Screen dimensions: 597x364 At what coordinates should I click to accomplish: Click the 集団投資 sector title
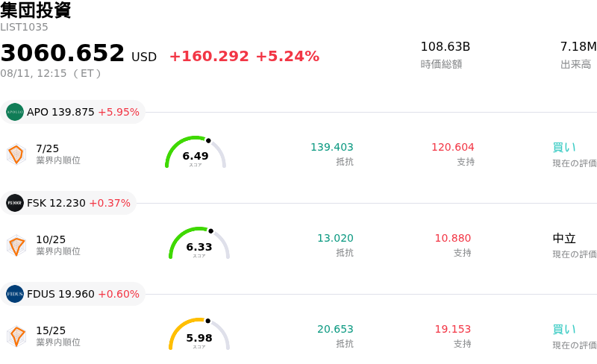[36, 10]
